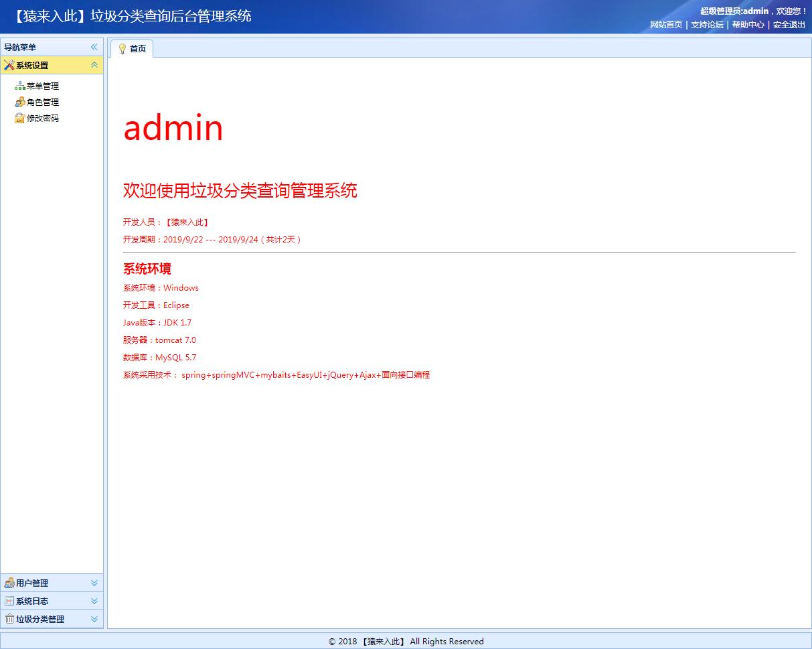Viewport: 812px width, 649px height.
Task: Collapse the 系统设置 section
Action: 95,65
